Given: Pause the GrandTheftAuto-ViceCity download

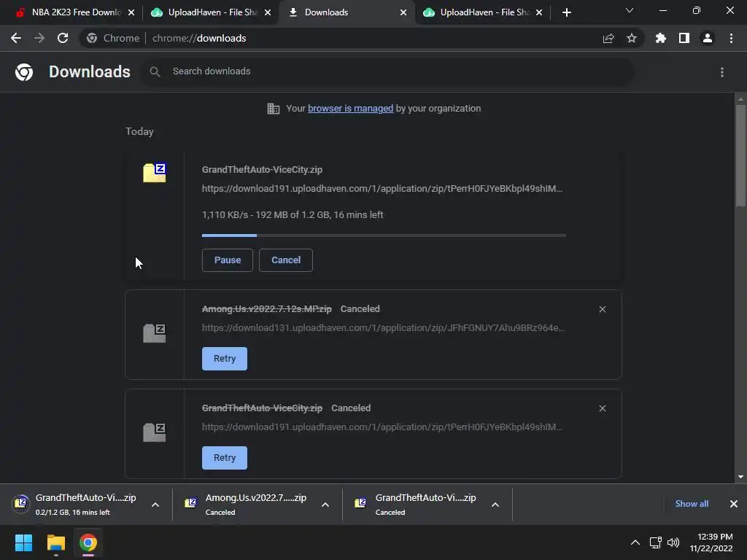Looking at the screenshot, I should pyautogui.click(x=228, y=260).
